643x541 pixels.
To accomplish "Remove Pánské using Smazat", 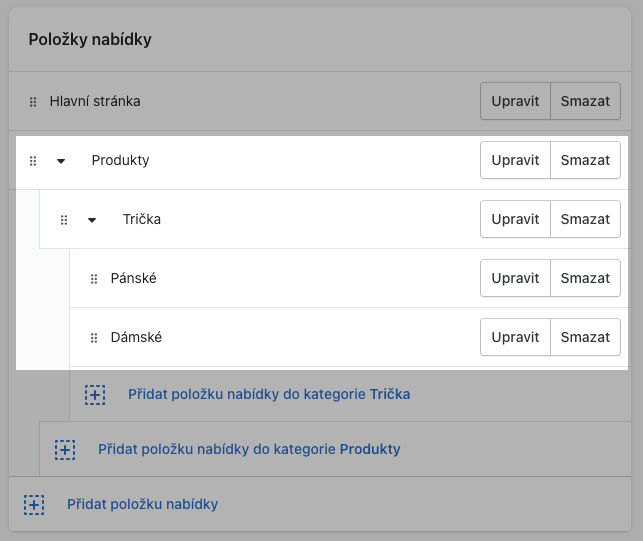I will click(x=585, y=278).
